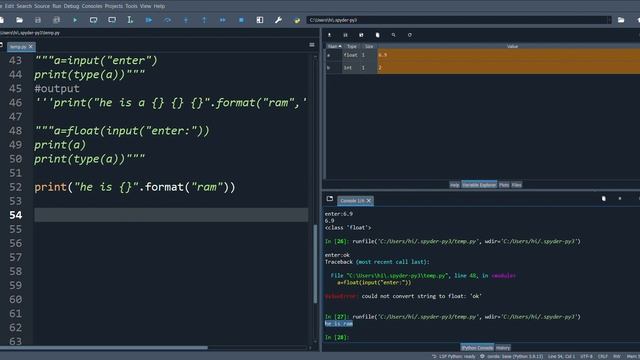The height and width of the screenshot is (360, 640).
Task: Open the Projects menu
Action: point(113,6)
